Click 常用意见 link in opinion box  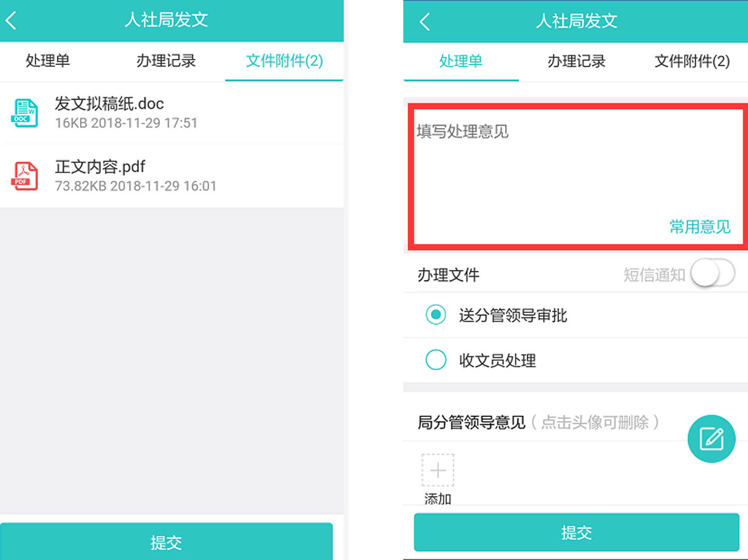tap(699, 227)
